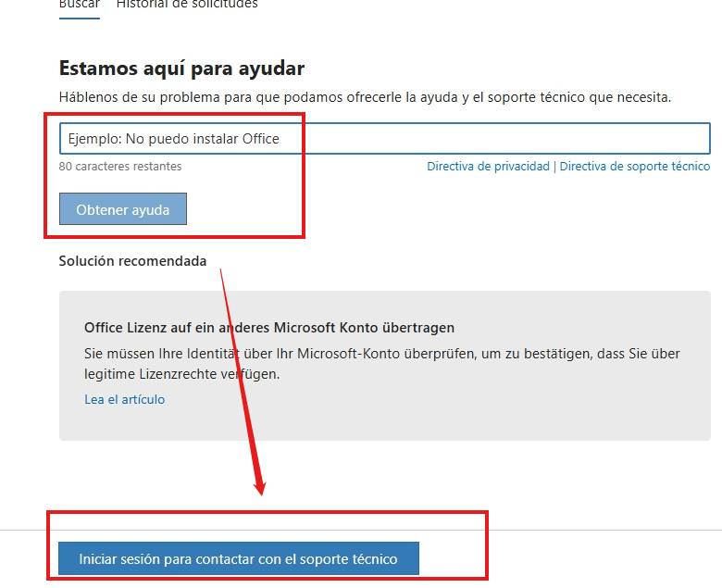Click the Obtener ayuda button
The width and height of the screenshot is (722, 588).
[x=123, y=209]
